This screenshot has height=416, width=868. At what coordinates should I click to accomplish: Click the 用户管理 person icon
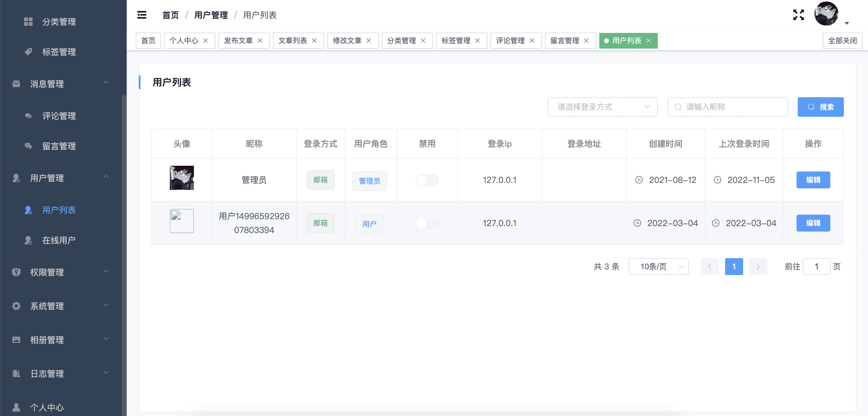(16, 178)
